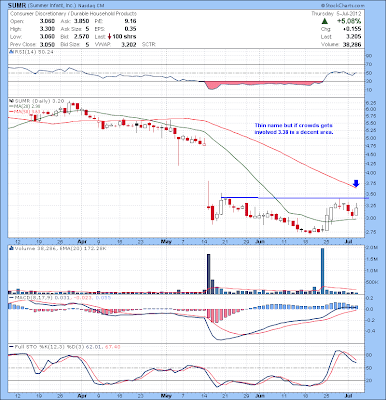
Task: Click the 100 shrs last trade text
Action: click(x=124, y=37)
